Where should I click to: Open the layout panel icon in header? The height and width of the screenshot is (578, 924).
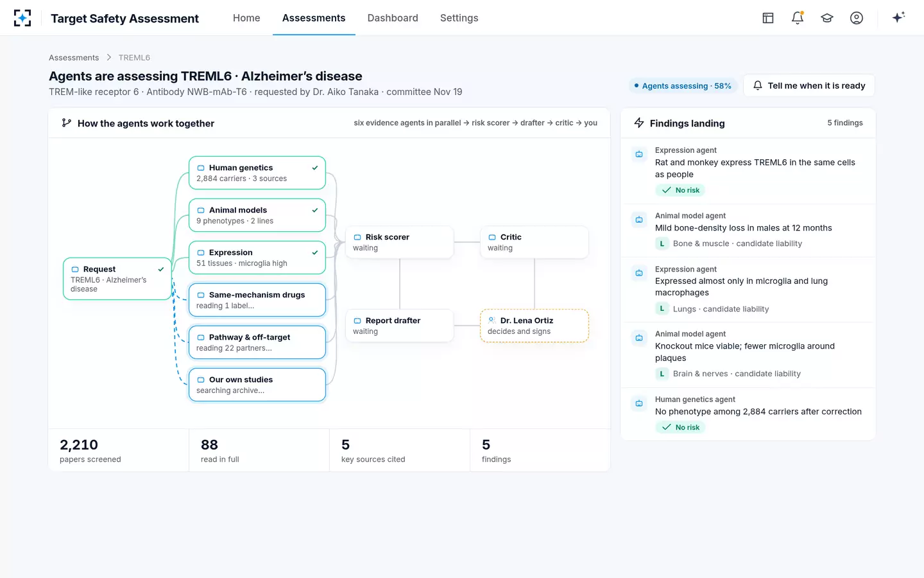[768, 18]
